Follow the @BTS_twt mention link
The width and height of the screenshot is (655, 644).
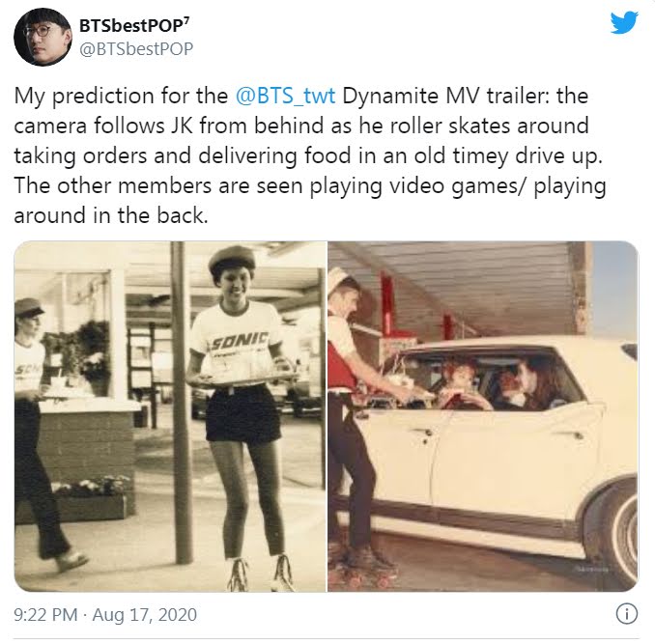pos(285,96)
